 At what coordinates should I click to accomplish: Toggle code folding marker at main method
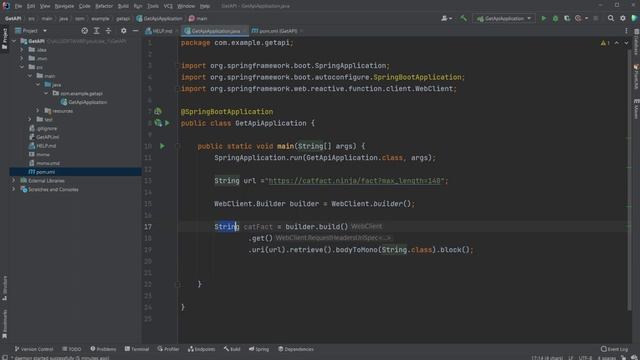tap(178, 146)
